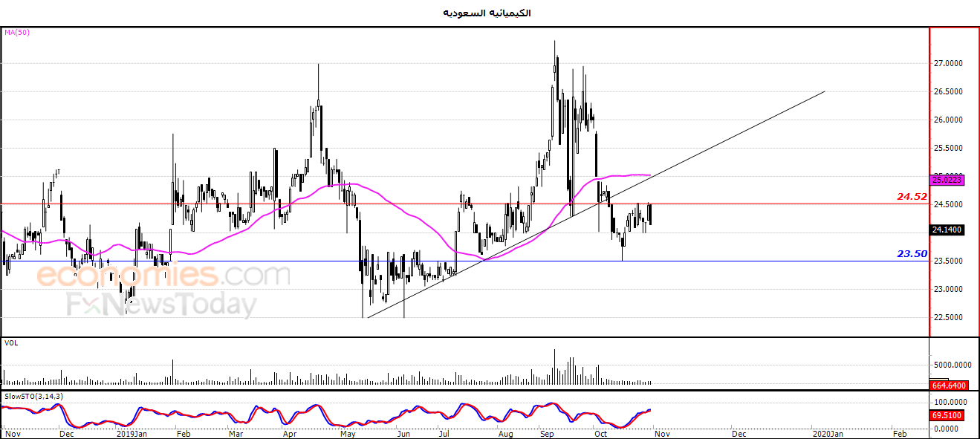Screen dimensions: 980x439
Task: Click the Mar date axis label
Action: [236, 432]
